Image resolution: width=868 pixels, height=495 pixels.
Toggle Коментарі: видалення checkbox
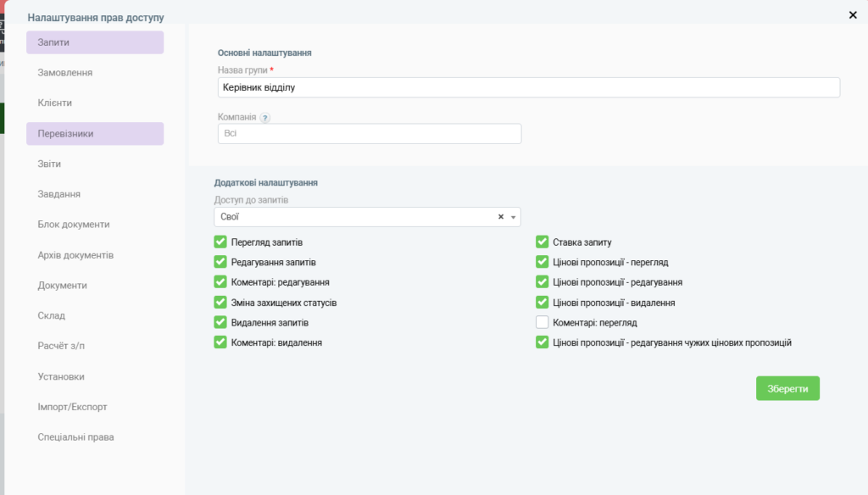220,342
